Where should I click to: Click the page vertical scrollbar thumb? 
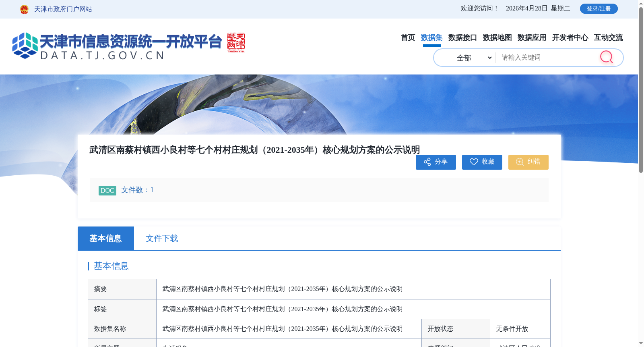(641, 90)
